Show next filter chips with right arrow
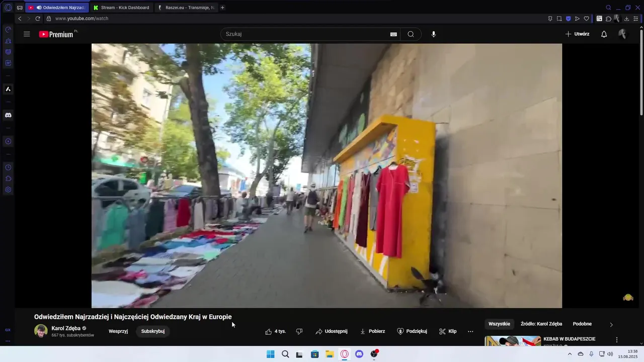Image resolution: width=644 pixels, height=362 pixels. click(x=611, y=324)
